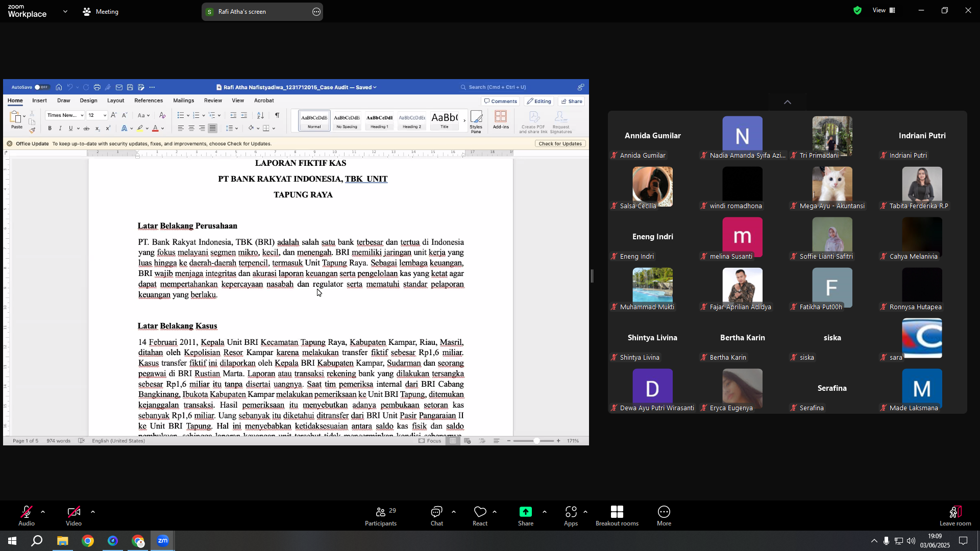
Task: Click the Print icon in Word's title bar
Action: [97, 87]
